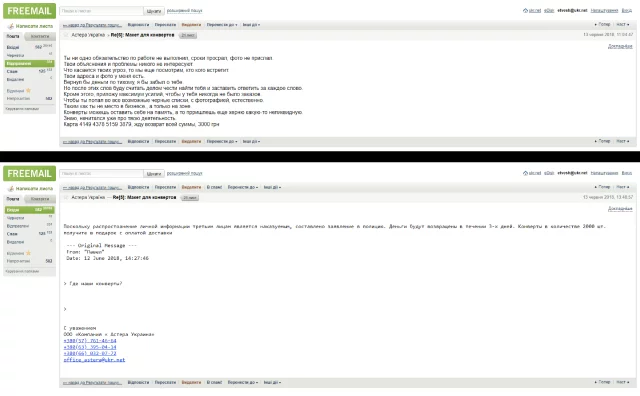The image size is (640, 396).
Task: Click the ukr.net home icon in the lower header
Action: pos(525,173)
